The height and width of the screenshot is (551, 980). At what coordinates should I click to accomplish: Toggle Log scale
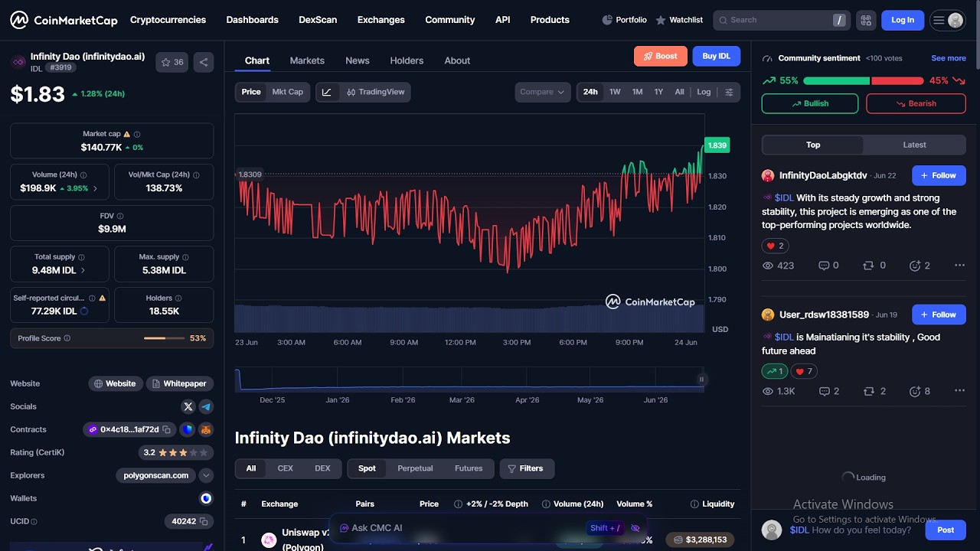pos(704,92)
